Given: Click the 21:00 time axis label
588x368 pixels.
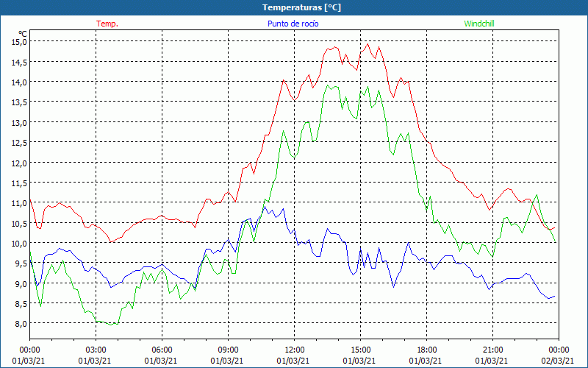Looking at the screenshot, I should 492,350.
